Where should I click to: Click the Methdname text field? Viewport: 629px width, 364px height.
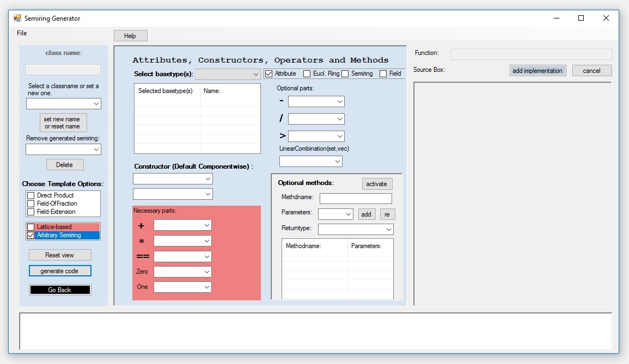point(356,199)
